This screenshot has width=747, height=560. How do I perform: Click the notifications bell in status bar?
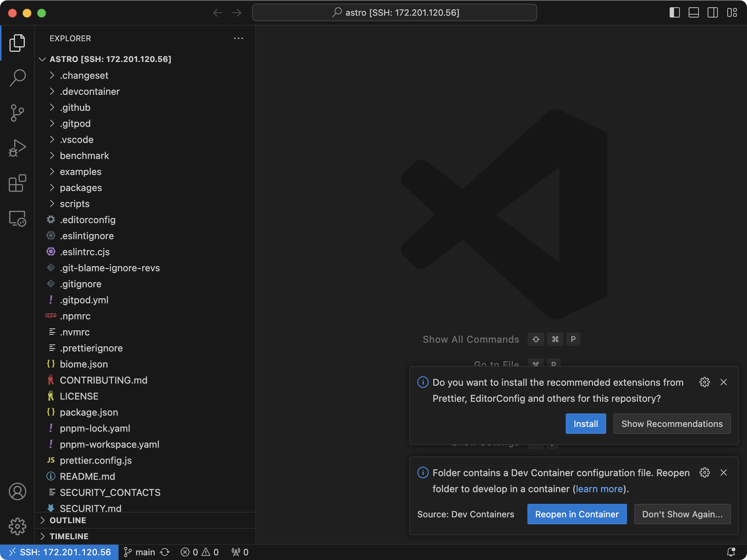(731, 552)
